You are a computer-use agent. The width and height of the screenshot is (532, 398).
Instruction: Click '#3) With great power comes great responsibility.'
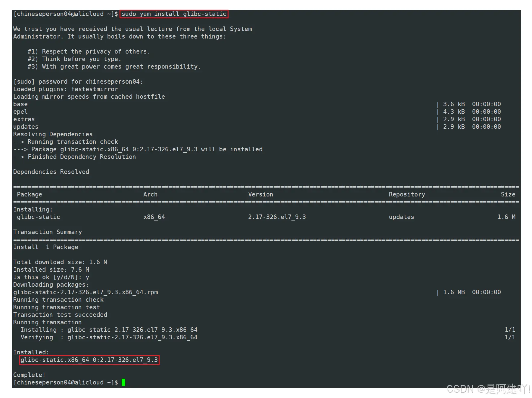[x=114, y=66]
